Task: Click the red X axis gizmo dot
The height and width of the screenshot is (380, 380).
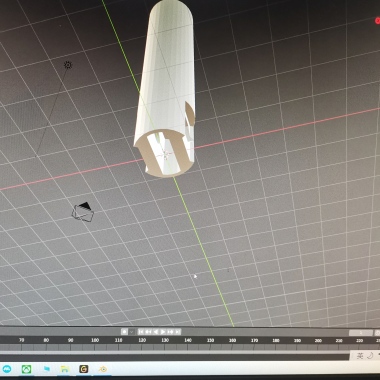Action: (x=378, y=21)
